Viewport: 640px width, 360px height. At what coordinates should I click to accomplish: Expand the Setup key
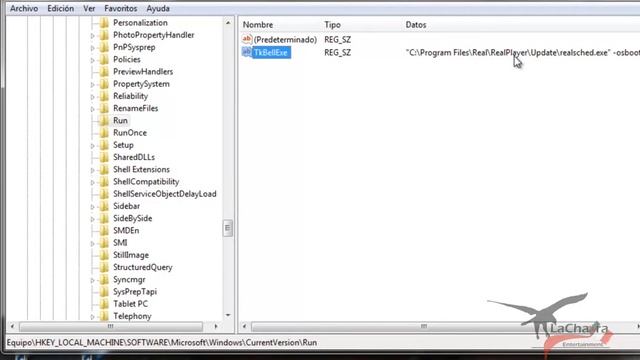pyautogui.click(x=92, y=146)
